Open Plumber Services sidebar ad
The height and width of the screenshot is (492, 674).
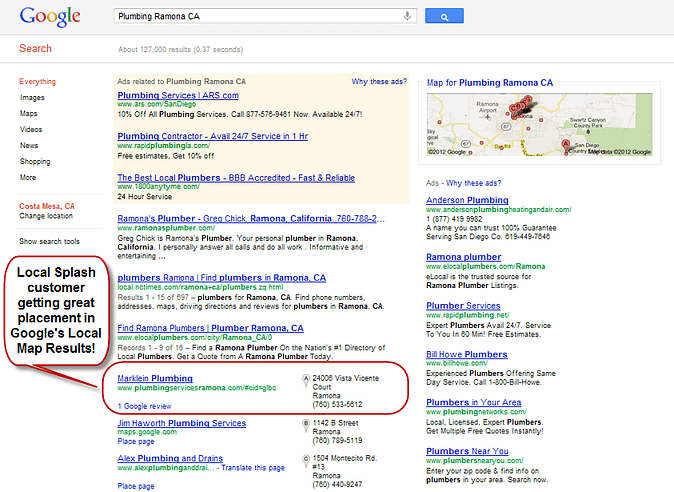tap(463, 306)
